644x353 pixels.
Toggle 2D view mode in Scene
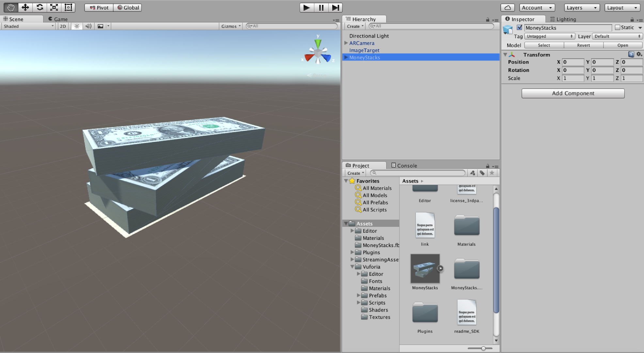(x=62, y=26)
